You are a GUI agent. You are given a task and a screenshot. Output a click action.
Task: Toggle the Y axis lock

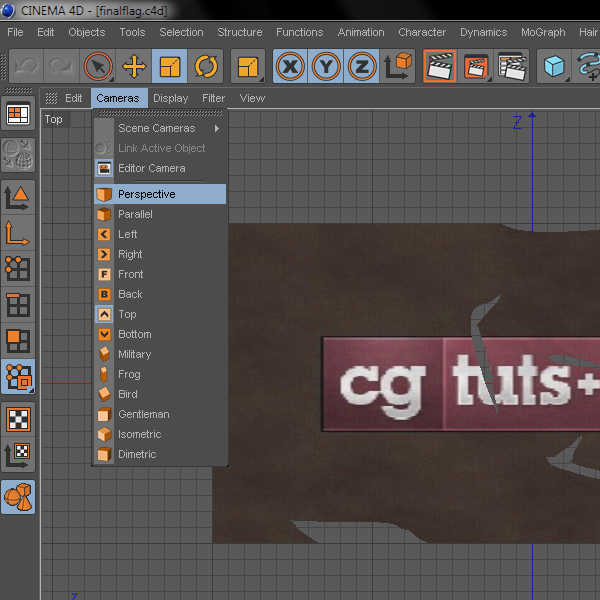point(326,66)
